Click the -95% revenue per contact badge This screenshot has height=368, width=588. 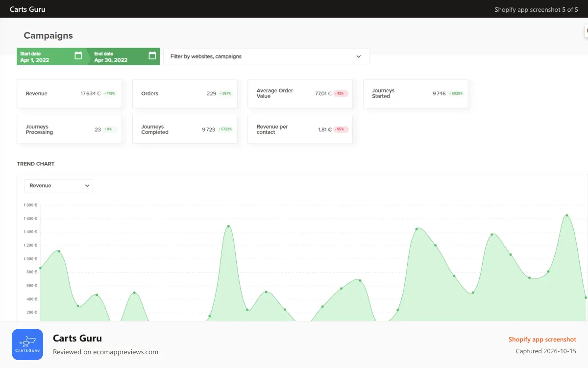(x=341, y=129)
